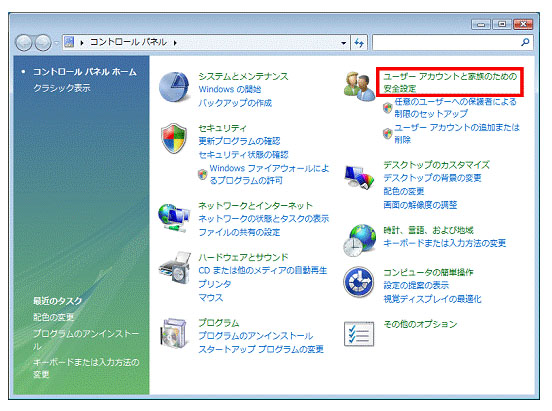Viewport: 552px width, 411px height.
Task: Click スタートアップ プログラムの変更 link
Action: tap(261, 349)
